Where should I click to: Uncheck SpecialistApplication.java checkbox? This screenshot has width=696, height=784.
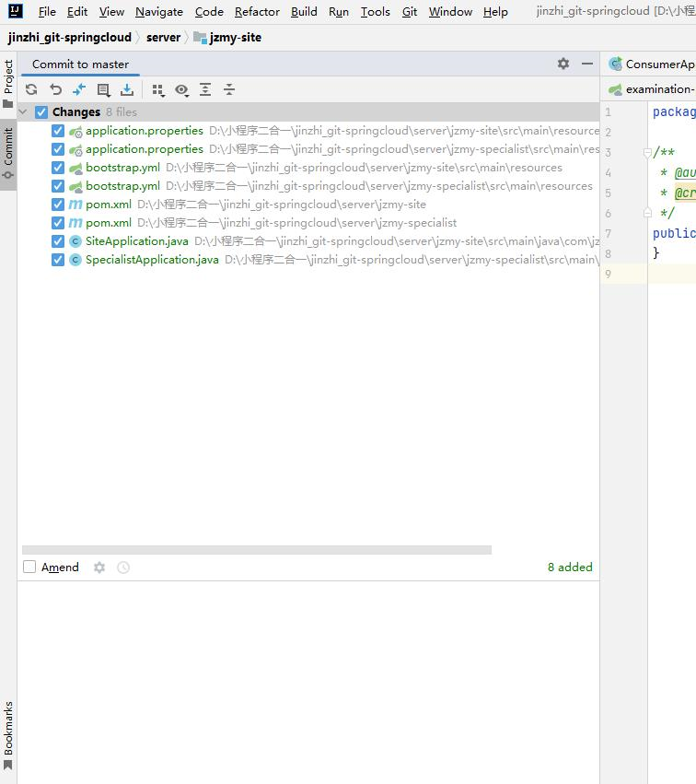click(58, 260)
